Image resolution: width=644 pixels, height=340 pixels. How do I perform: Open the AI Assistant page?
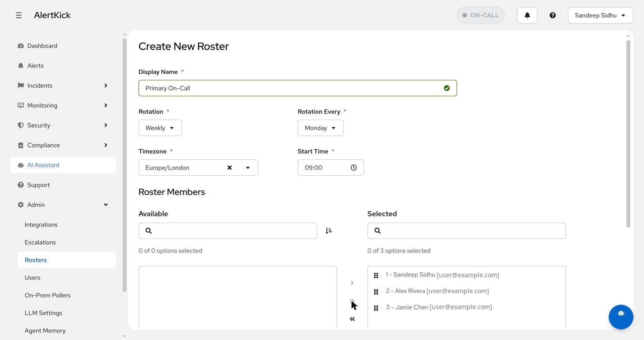(63, 165)
